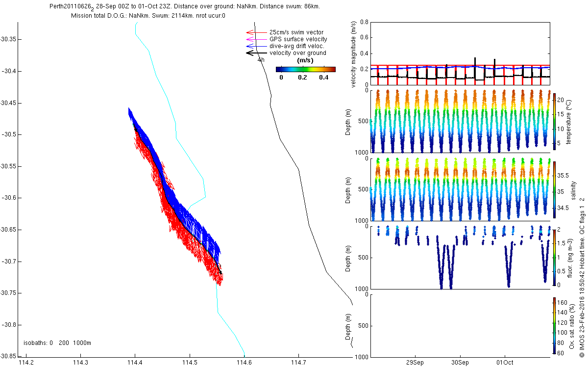Image resolution: width=588 pixels, height=368 pixels.
Task: Click the '(m/s)' colorbar title
Action: pyautogui.click(x=306, y=60)
